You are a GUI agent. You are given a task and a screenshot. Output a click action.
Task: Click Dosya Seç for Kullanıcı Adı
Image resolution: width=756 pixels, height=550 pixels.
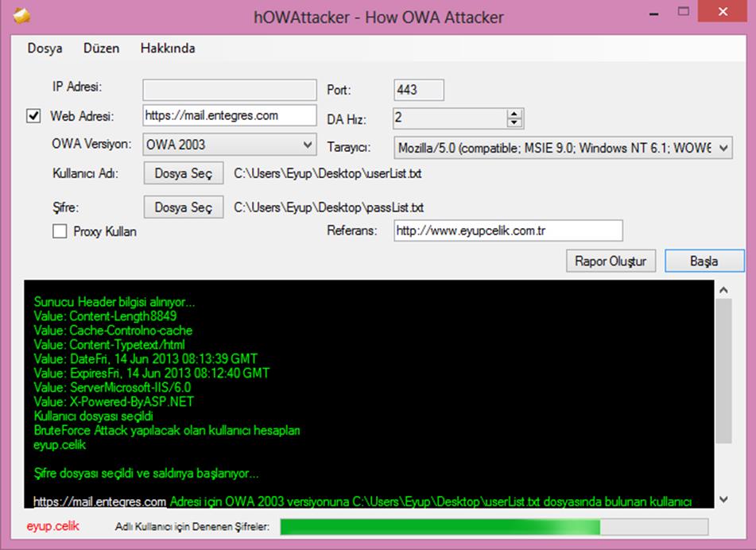point(184,173)
